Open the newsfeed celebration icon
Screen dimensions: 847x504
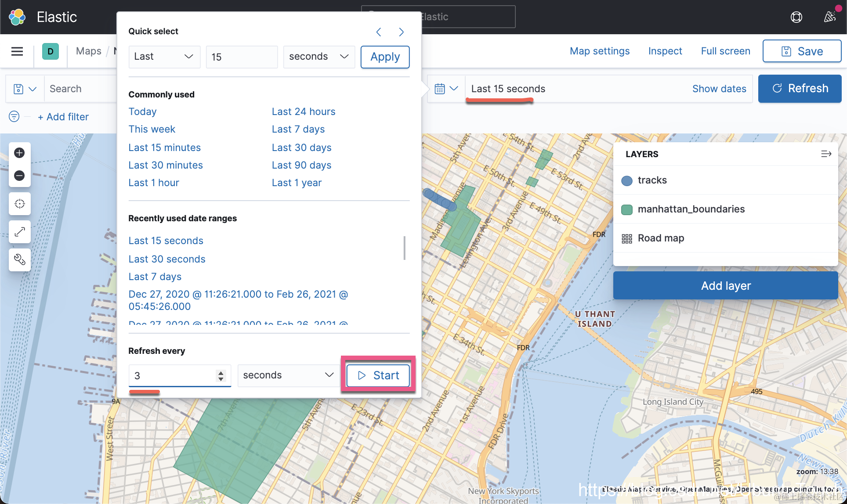click(829, 17)
